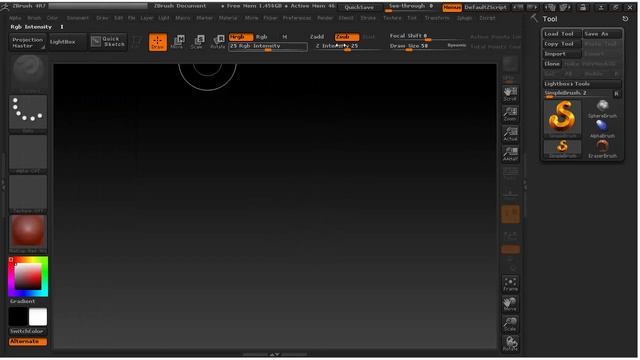Select the EraserBrush tool
Screen dimensions: 640x360
[x=602, y=149]
